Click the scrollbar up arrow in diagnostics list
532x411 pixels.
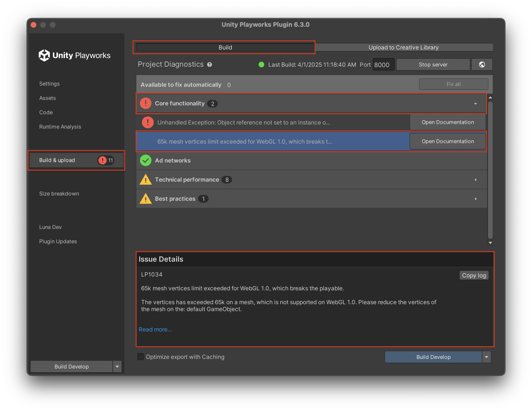490,97
